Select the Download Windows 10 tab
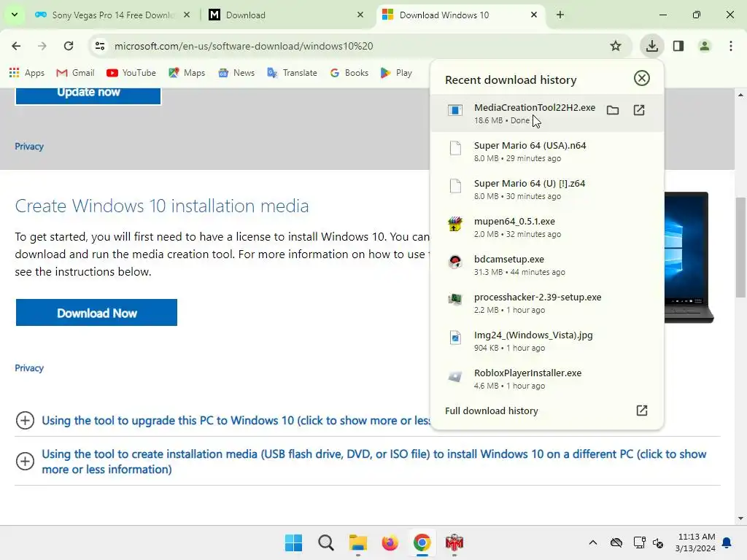The height and width of the screenshot is (560, 747). coord(460,15)
